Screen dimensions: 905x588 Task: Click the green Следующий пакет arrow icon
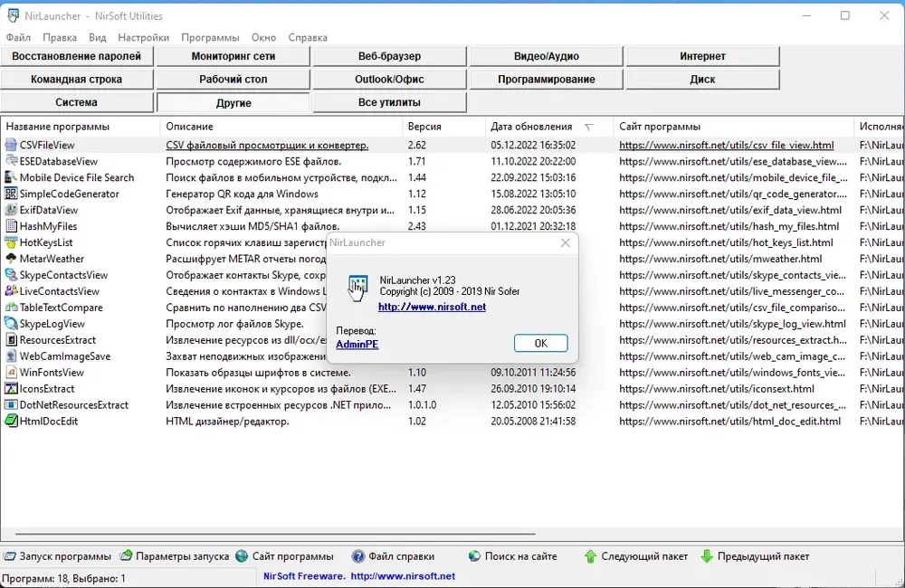click(x=590, y=556)
